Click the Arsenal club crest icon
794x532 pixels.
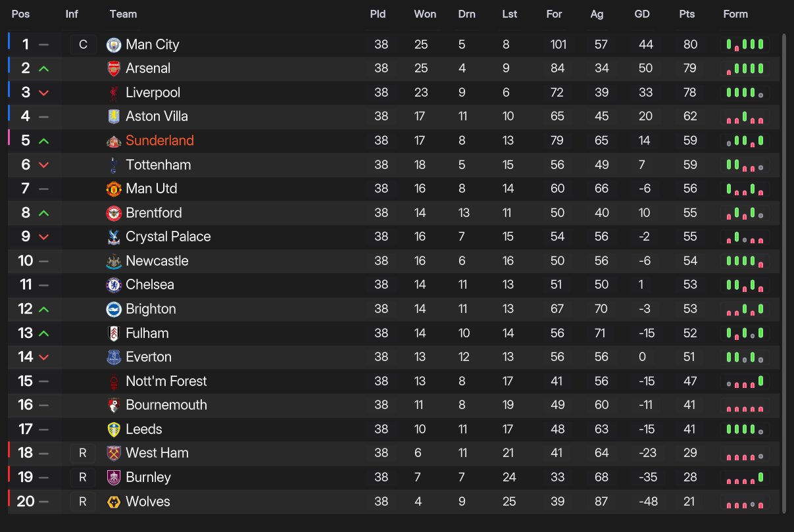pyautogui.click(x=114, y=68)
